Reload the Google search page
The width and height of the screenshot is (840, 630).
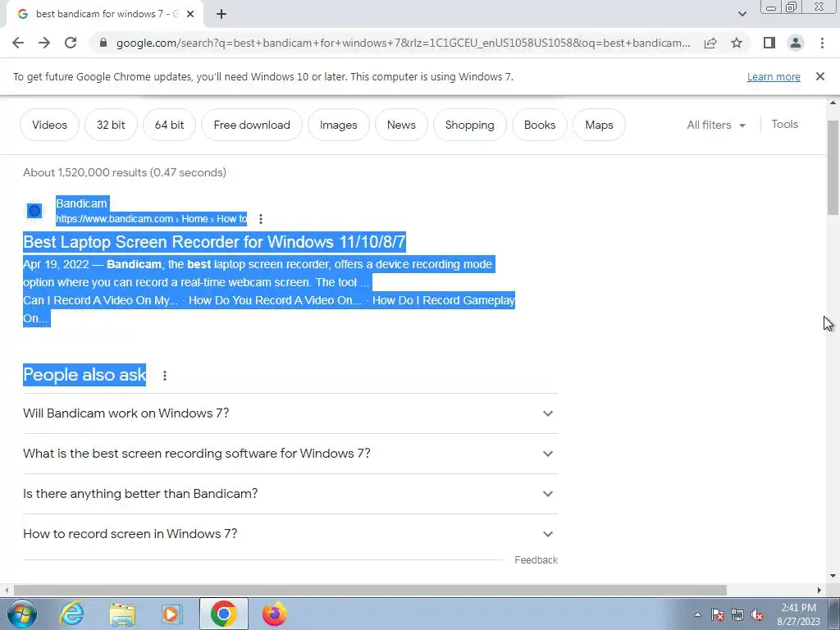[71, 43]
